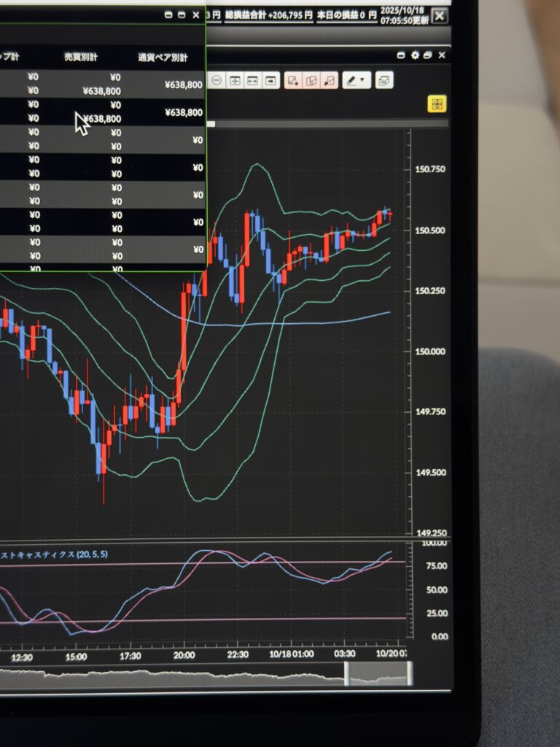The width and height of the screenshot is (560, 747).
Task: Zoom out the chart with the minus icon
Action: (x=217, y=80)
